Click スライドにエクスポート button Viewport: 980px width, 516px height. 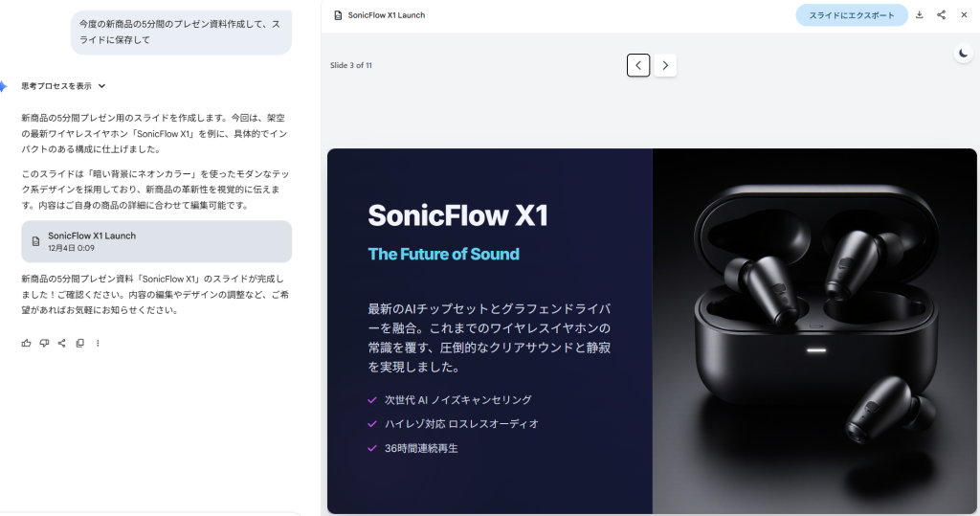pos(852,15)
